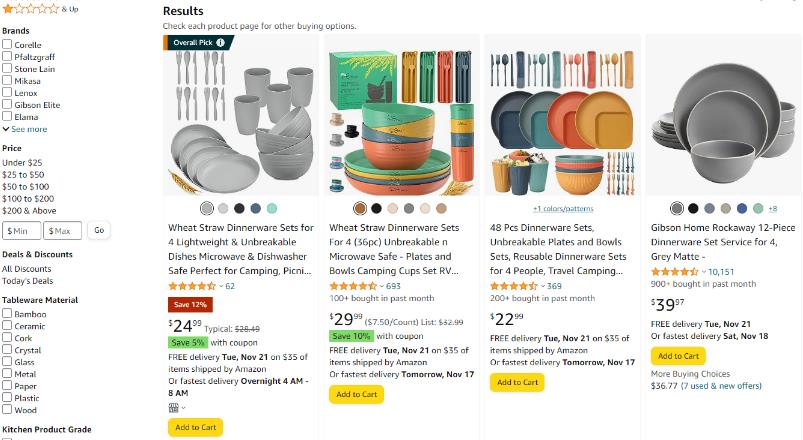Click the $ Min price input field
Screen dimensions: 803x440
tap(22, 231)
